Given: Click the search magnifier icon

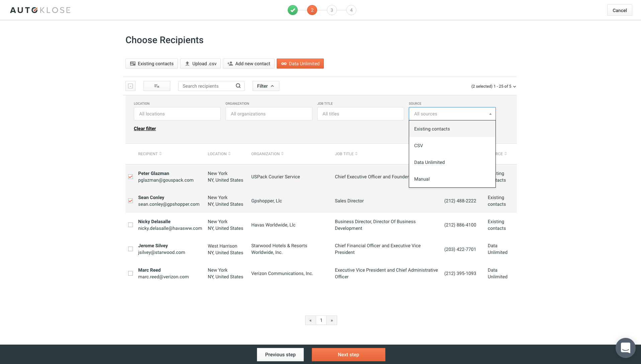Looking at the screenshot, I should 238,86.
